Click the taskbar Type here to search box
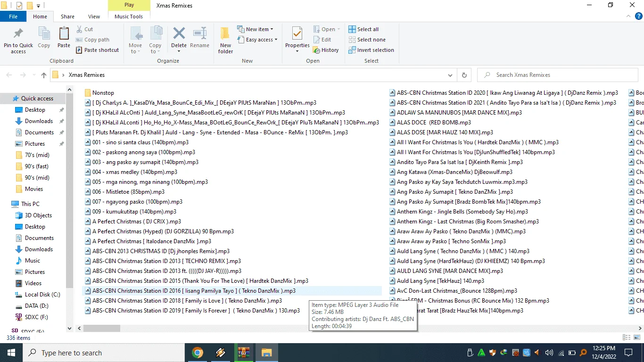 point(104,353)
